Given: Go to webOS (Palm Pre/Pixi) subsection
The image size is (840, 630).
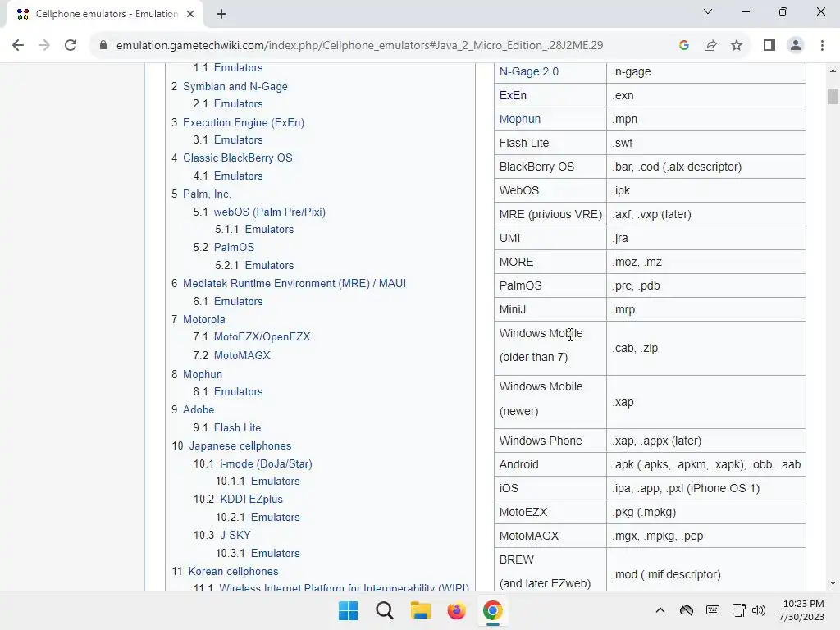Looking at the screenshot, I should [x=269, y=212].
